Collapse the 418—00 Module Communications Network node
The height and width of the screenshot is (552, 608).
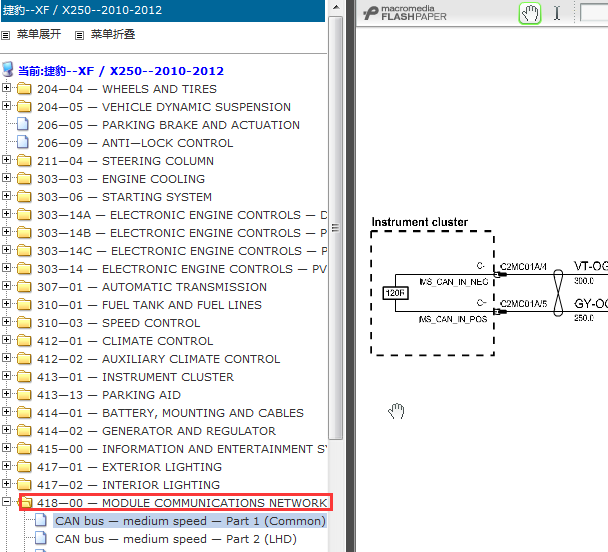click(x=6, y=502)
